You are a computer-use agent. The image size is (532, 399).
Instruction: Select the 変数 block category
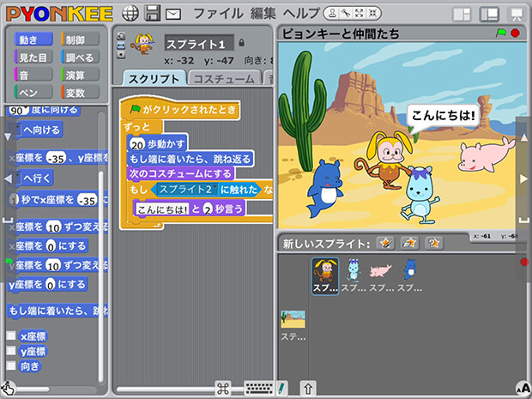tap(81, 93)
